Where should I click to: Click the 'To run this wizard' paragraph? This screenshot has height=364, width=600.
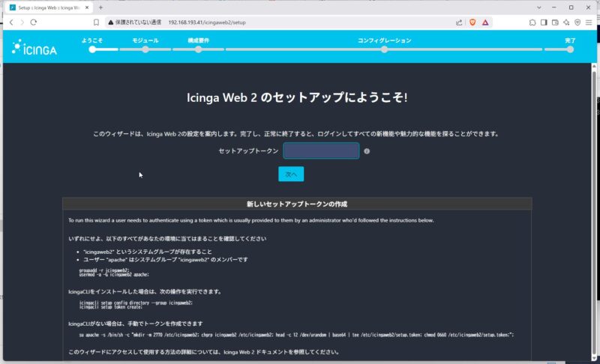pos(251,220)
